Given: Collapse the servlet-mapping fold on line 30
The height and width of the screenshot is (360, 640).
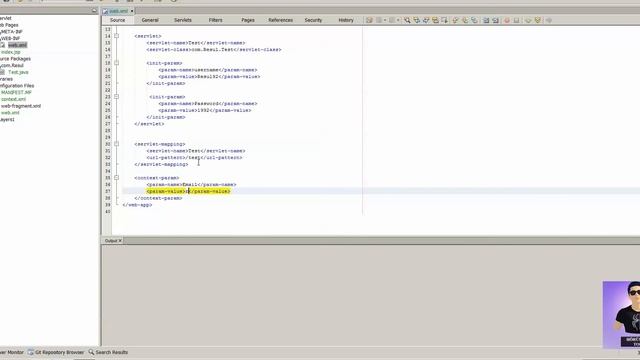Looking at the screenshot, I should click(x=116, y=144).
